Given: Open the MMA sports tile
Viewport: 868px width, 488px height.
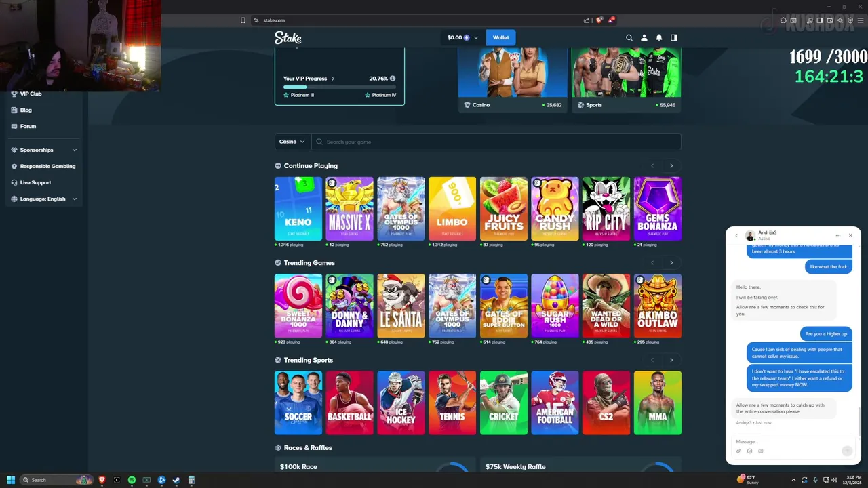Looking at the screenshot, I should 658,403.
